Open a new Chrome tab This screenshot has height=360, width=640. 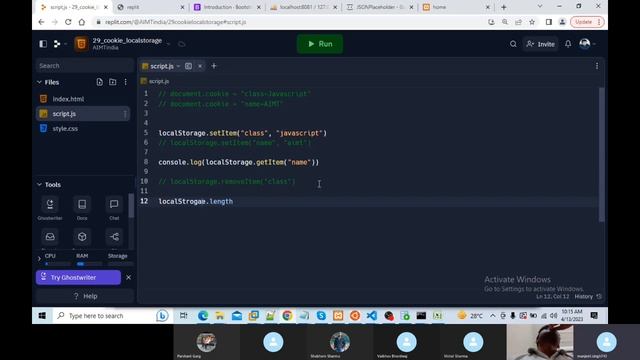coord(504,7)
